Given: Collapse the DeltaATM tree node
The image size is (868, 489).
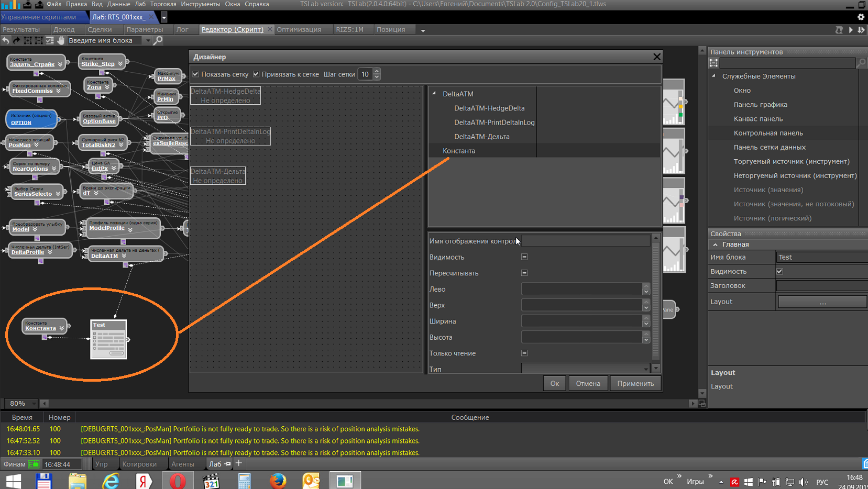Looking at the screenshot, I should [x=434, y=94].
